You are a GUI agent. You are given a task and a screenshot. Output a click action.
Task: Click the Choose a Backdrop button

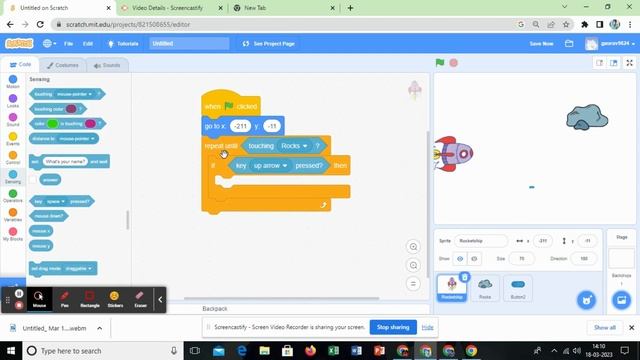(621, 300)
